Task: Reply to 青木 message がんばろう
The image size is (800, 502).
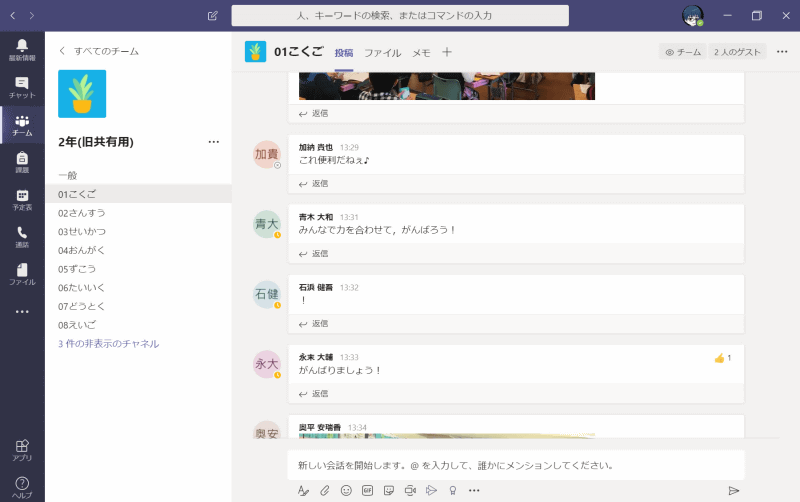Action: click(x=313, y=254)
